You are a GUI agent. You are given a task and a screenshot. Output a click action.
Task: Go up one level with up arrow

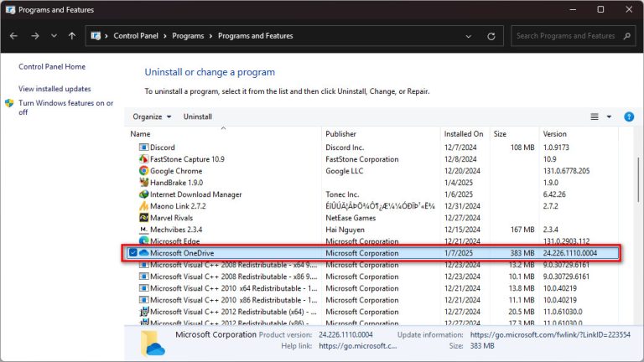72,36
